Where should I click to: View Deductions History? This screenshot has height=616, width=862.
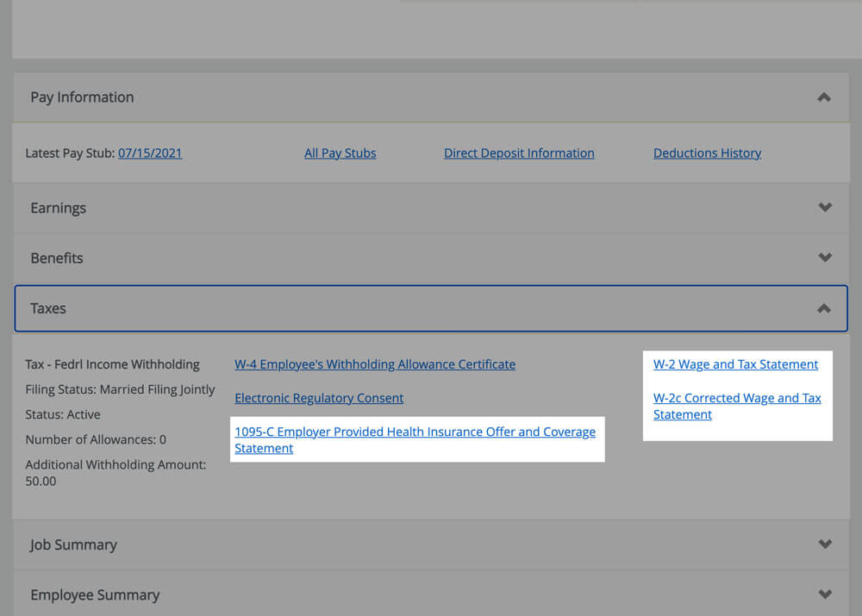707,152
